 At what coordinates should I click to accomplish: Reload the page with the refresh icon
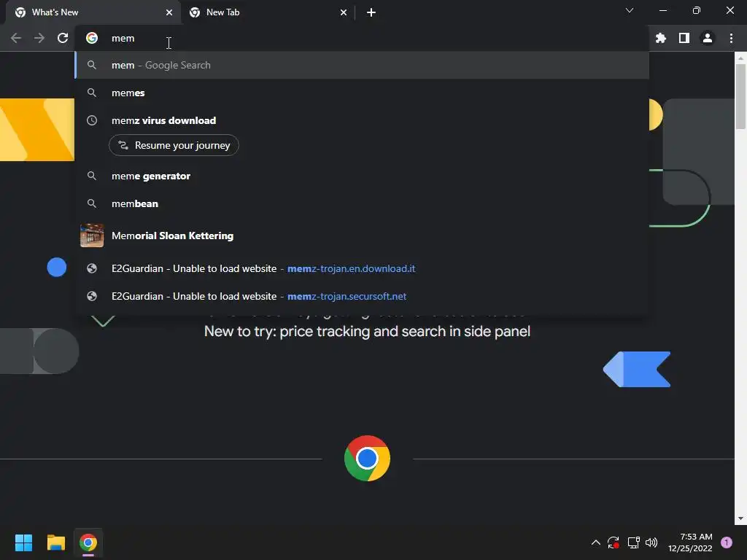pyautogui.click(x=63, y=38)
